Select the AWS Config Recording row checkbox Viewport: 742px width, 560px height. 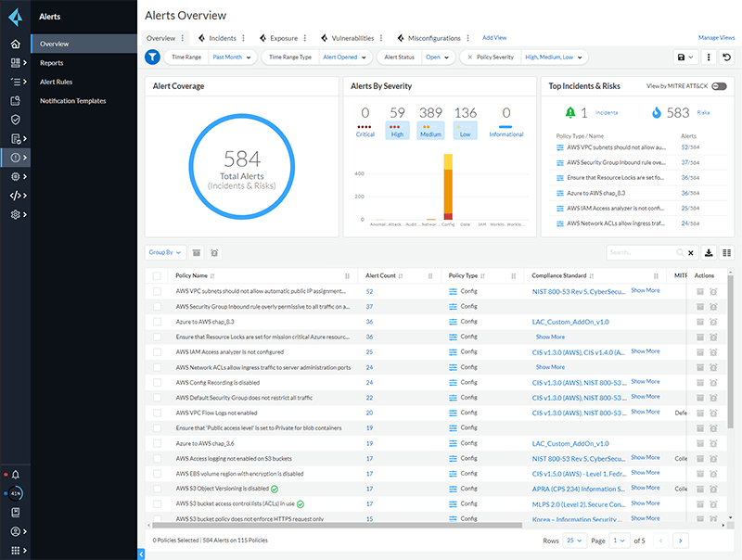pyautogui.click(x=157, y=383)
